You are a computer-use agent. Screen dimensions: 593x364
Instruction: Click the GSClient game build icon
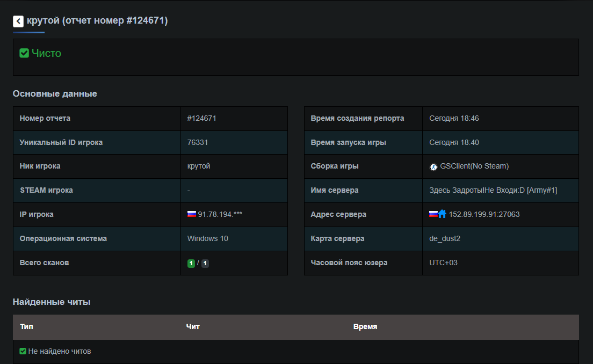[433, 166]
